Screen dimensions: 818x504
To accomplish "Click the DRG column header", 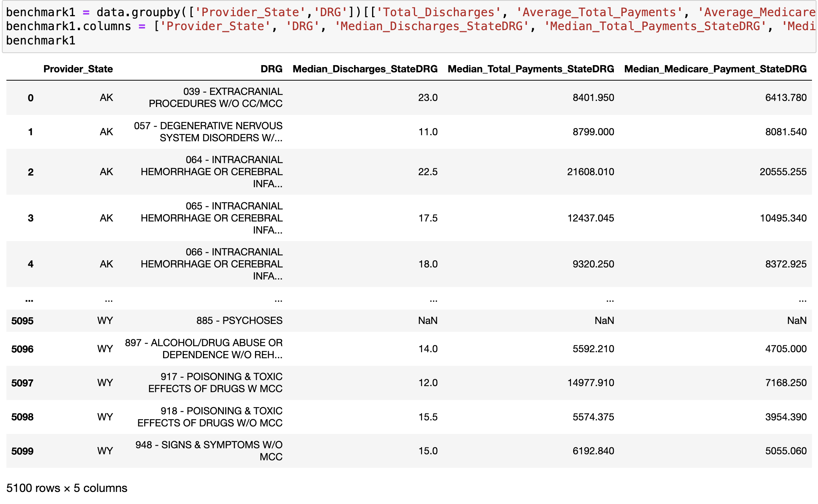I will pyautogui.click(x=271, y=69).
